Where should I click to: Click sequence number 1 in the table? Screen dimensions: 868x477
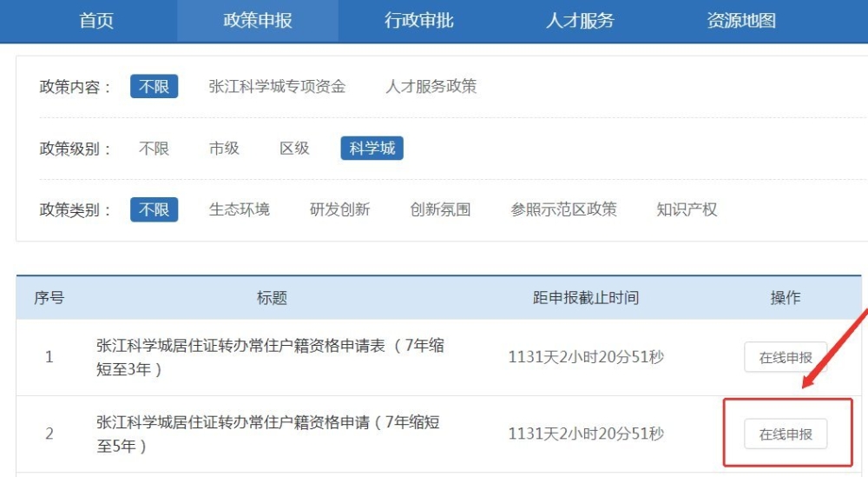[49, 357]
